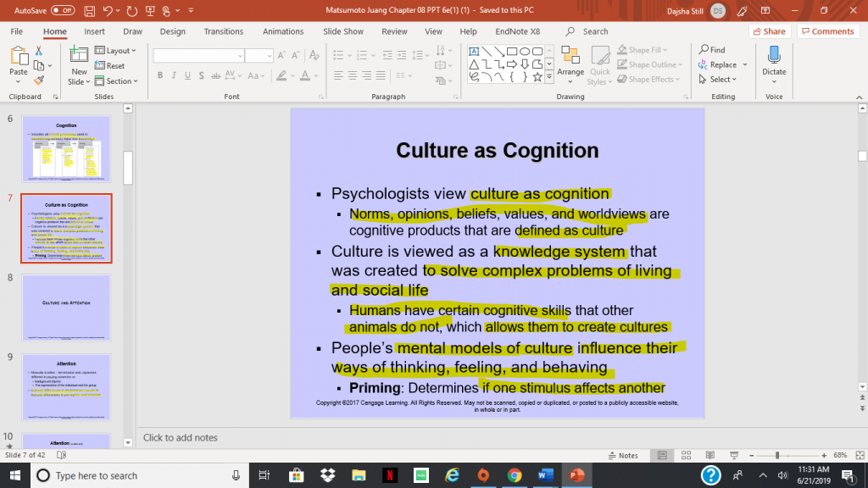Viewport: 868px width, 488px height.
Task: Click the zoom slider in status bar
Action: click(x=777, y=455)
